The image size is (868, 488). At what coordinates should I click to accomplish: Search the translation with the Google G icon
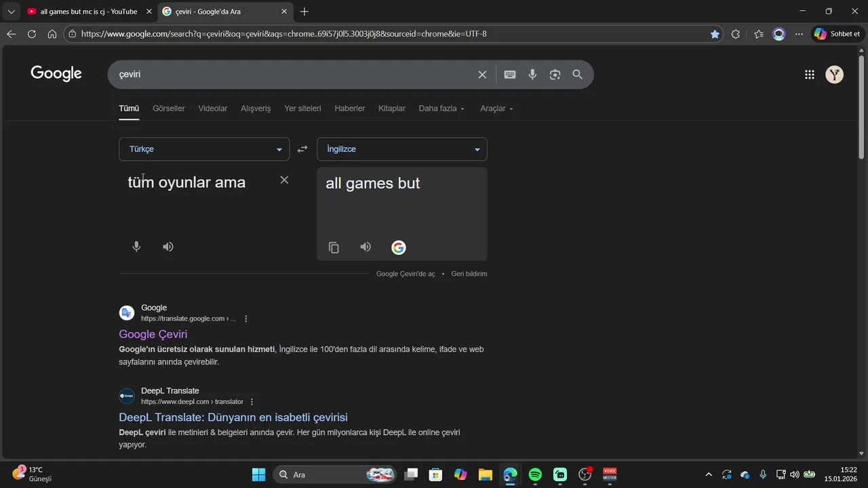point(399,247)
